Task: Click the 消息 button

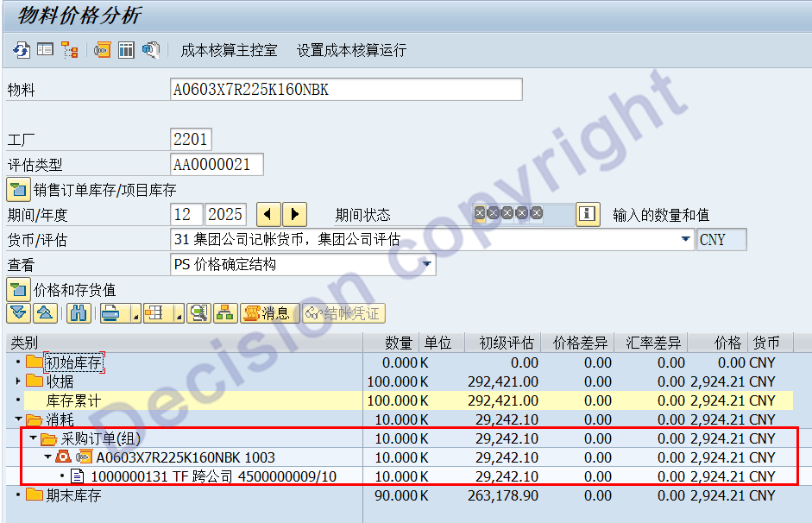Action: [x=268, y=313]
